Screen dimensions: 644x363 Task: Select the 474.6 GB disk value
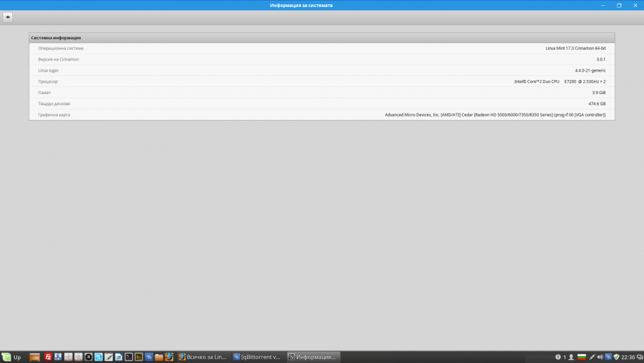[x=597, y=104]
